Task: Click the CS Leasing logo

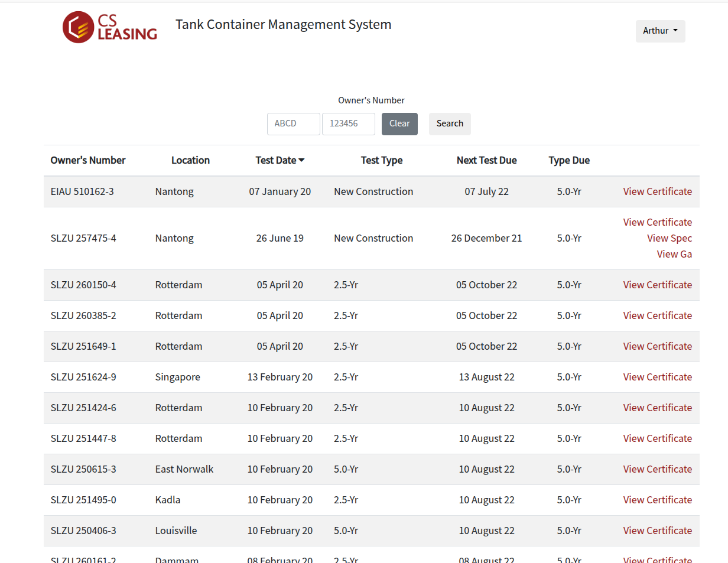Action: (x=110, y=27)
